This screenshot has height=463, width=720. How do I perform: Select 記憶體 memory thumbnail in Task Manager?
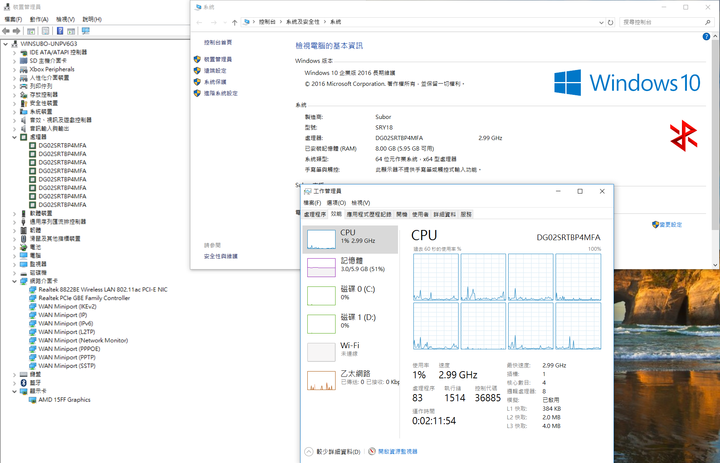pyautogui.click(x=321, y=267)
